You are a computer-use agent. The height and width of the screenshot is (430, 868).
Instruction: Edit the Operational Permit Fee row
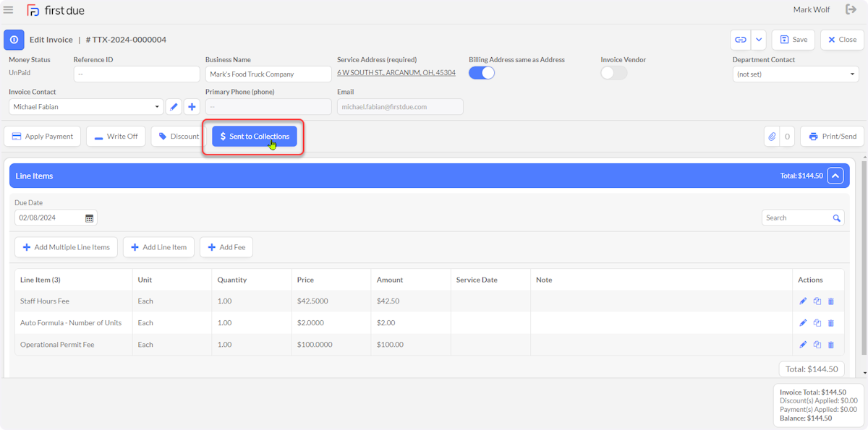tap(803, 345)
